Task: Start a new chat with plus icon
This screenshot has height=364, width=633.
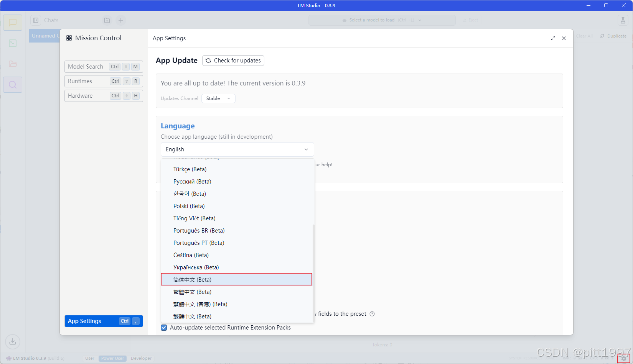Action: [121, 20]
